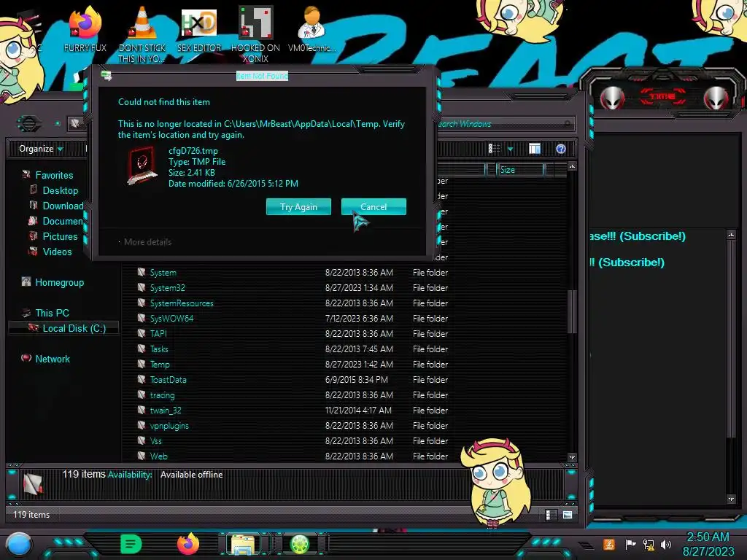
Task: Switch to large icons view in status bar
Action: click(x=567, y=515)
